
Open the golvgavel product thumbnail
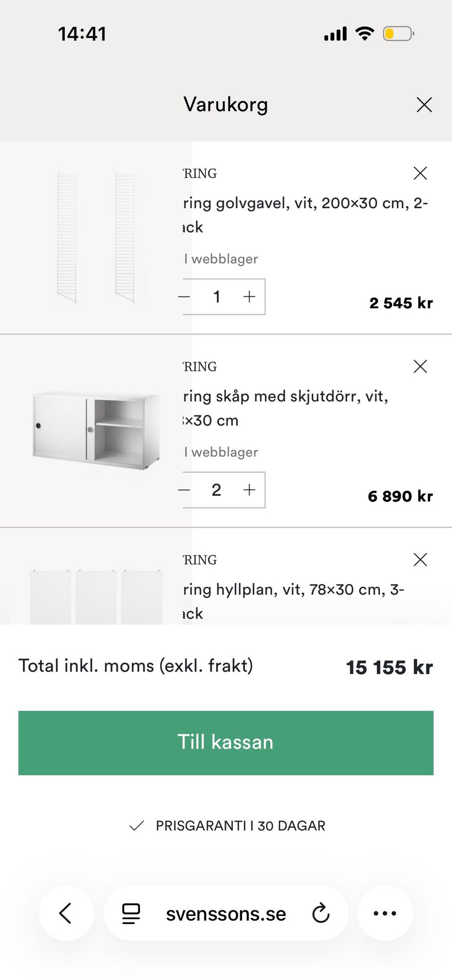pos(96,238)
